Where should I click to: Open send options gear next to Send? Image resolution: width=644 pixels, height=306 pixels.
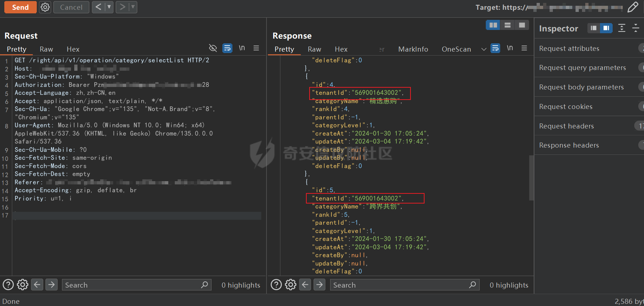click(x=45, y=7)
